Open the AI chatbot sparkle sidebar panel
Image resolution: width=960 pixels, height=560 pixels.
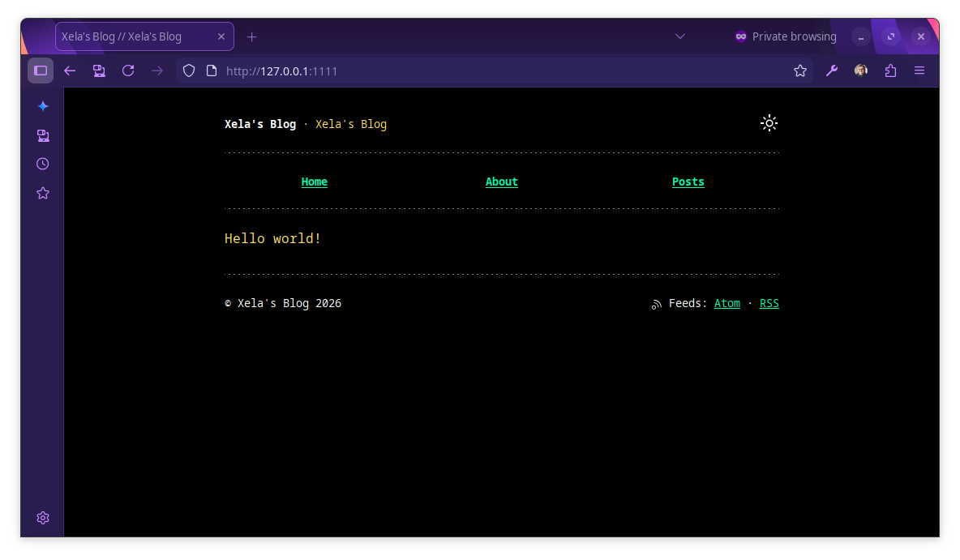point(43,106)
